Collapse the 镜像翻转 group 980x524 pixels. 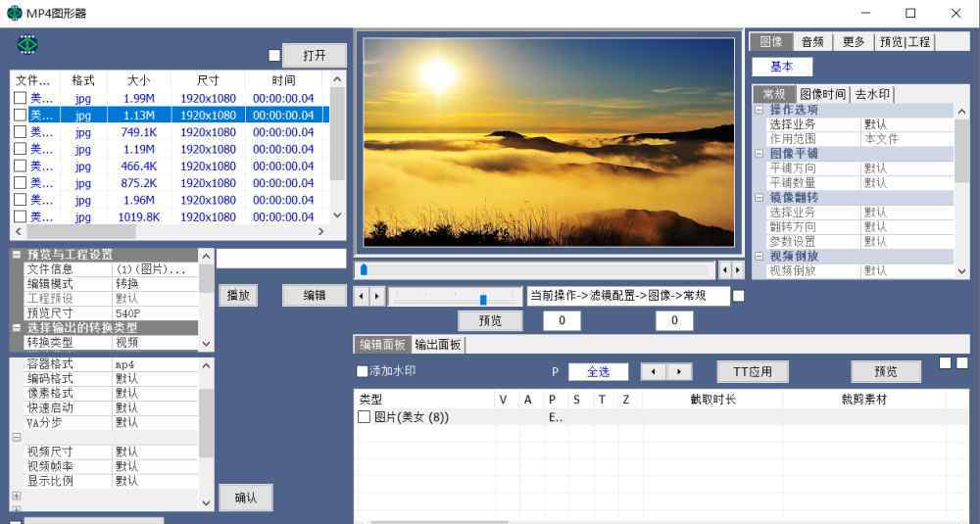pos(759,198)
